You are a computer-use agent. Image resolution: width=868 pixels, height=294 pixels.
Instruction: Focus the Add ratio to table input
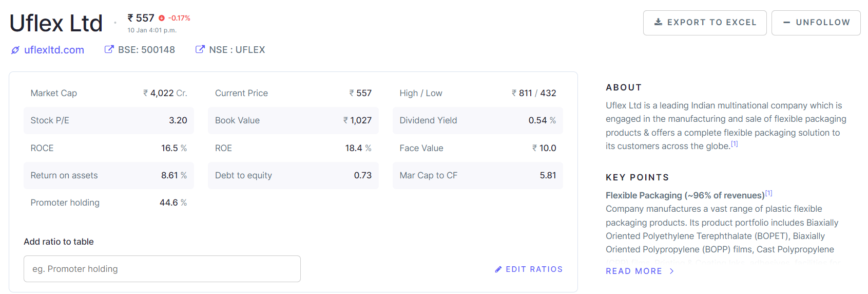(162, 269)
